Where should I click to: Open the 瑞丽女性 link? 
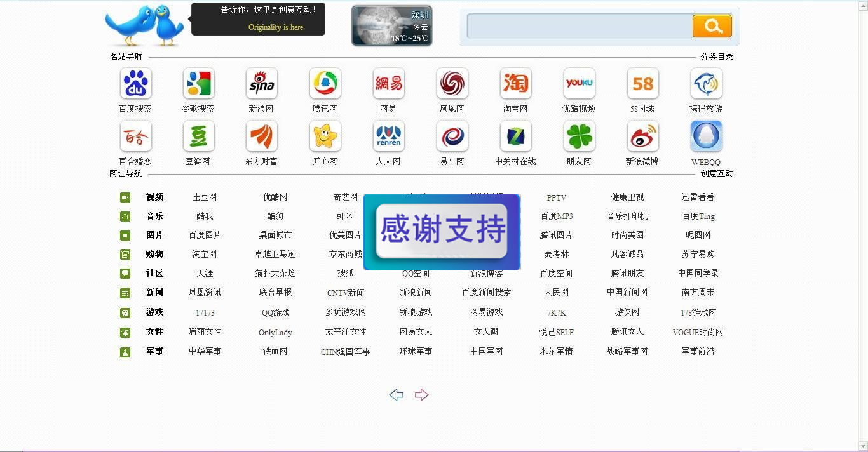pyautogui.click(x=205, y=332)
